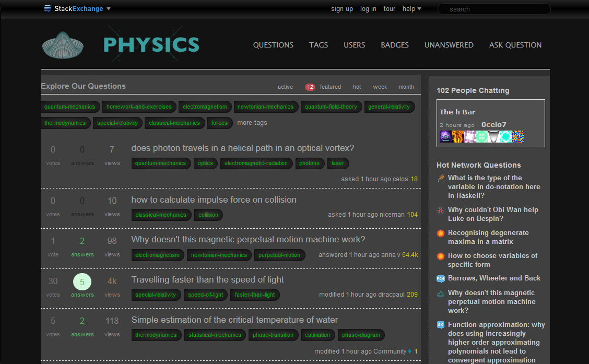Switch to the featured questions tab
589x364 pixels.
pos(330,87)
